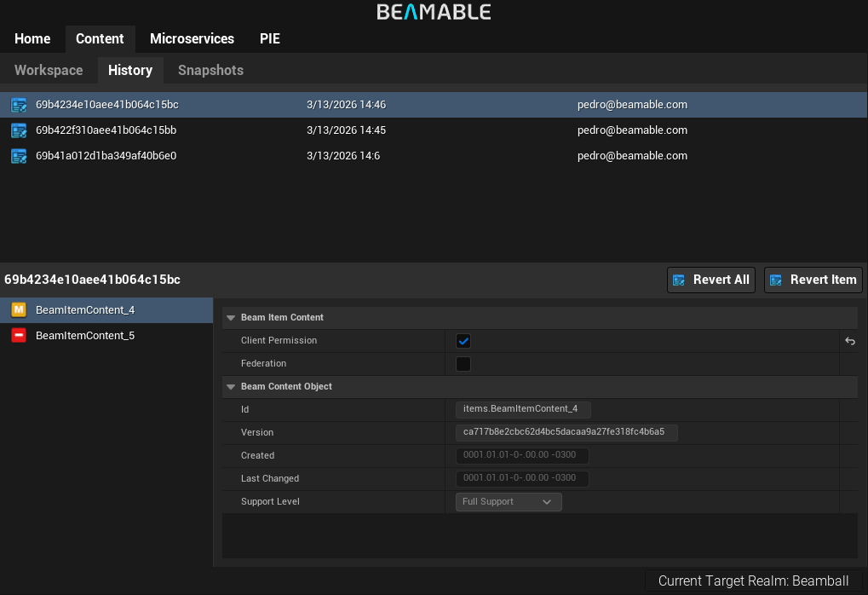The width and height of the screenshot is (868, 595).
Task: Click the Version field value
Action: [x=566, y=432]
